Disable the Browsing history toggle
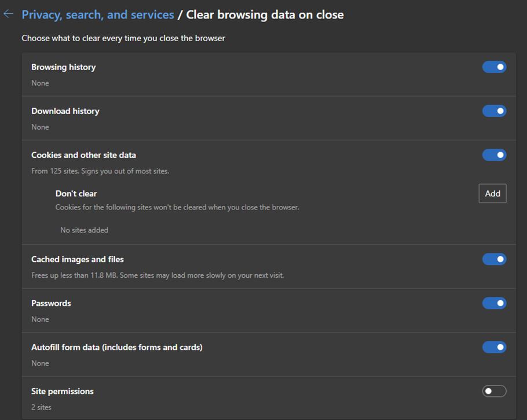Screen dimensions: 527x420 coord(494,67)
